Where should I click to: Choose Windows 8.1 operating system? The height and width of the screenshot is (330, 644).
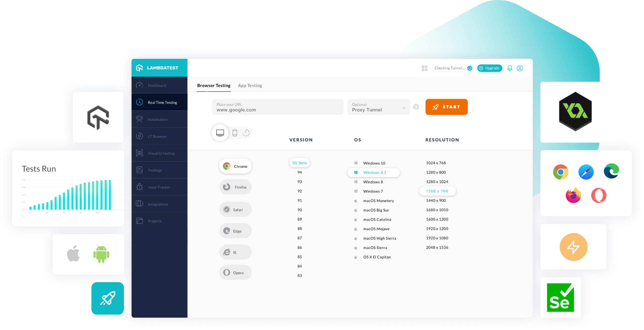(373, 173)
